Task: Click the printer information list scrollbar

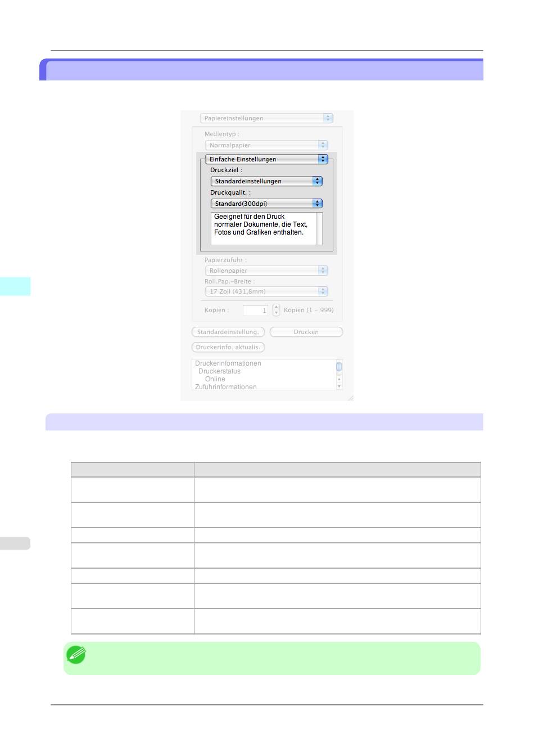Action: (x=339, y=375)
